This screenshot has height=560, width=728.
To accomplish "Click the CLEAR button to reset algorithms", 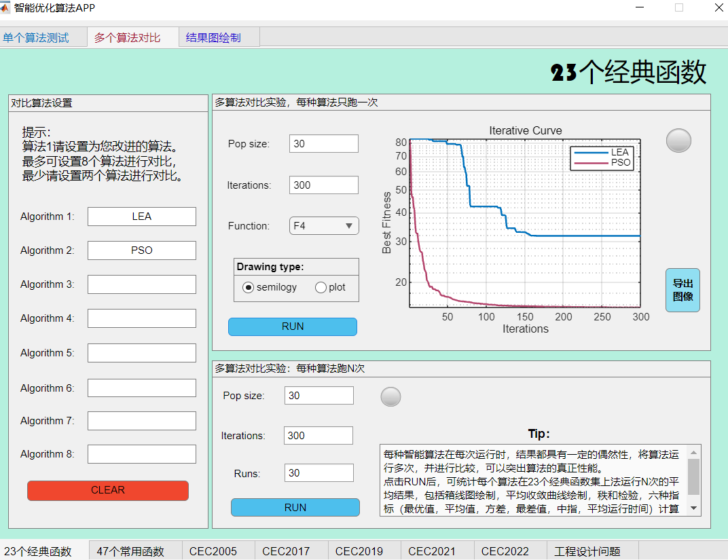I will click(107, 490).
